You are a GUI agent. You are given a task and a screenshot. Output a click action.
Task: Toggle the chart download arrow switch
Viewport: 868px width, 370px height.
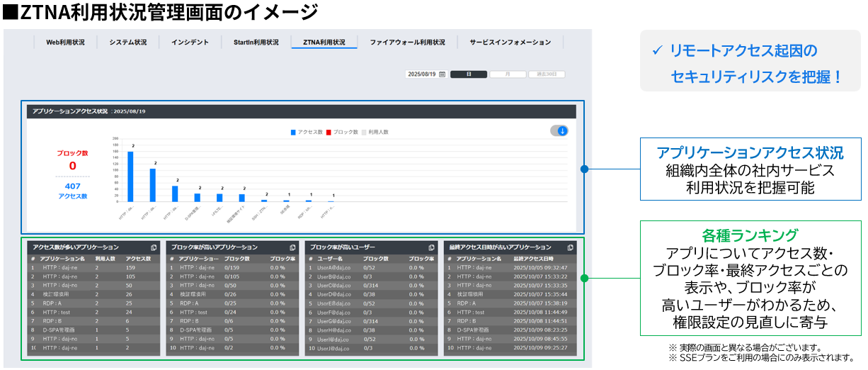click(559, 130)
